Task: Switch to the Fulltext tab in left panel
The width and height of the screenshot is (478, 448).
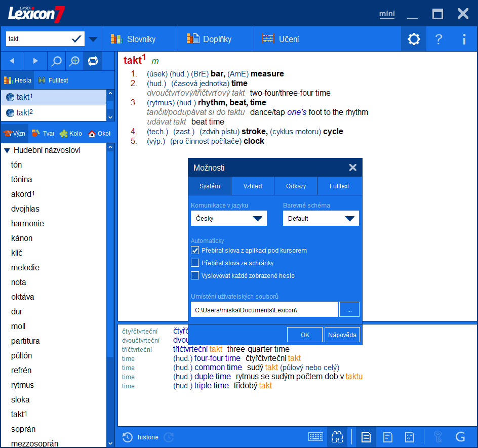Action: [53, 80]
